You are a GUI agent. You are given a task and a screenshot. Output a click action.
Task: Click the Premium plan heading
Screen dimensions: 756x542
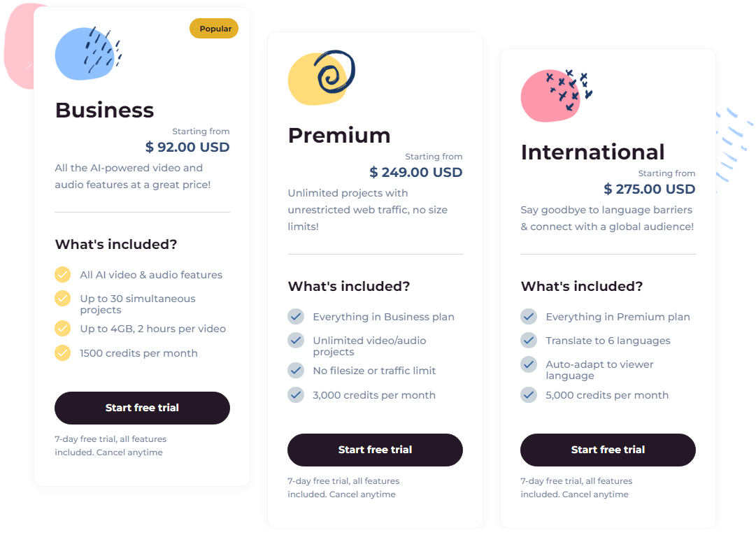tap(339, 135)
